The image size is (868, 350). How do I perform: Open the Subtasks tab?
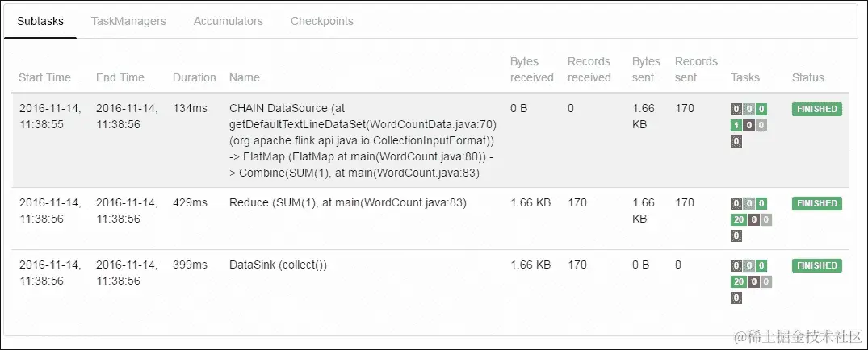(40, 22)
